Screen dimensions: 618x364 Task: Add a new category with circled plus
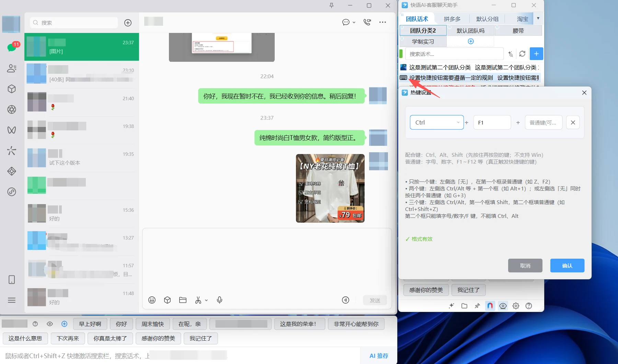(x=471, y=41)
